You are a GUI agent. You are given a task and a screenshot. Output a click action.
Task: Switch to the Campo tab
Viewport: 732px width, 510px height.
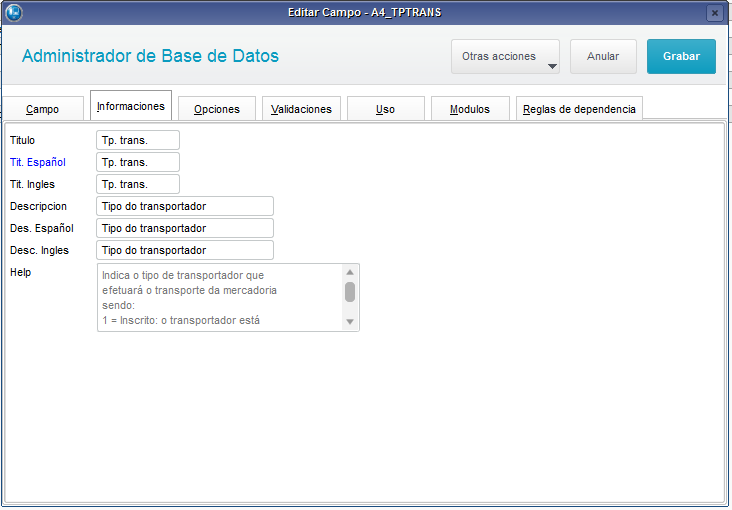43,109
